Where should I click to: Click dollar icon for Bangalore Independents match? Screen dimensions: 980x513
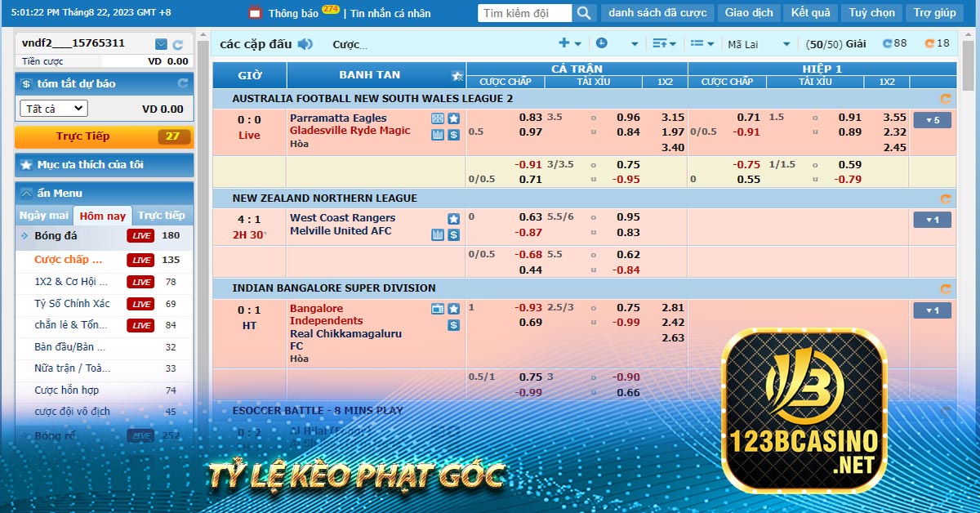point(453,325)
